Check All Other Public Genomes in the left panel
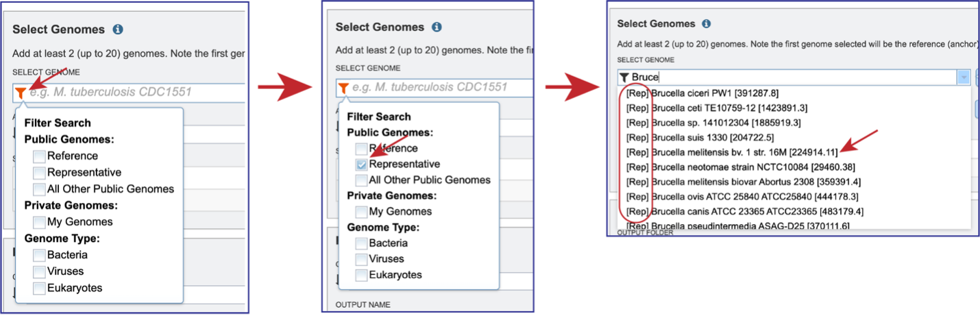Screen dimensions: 980x316 39,189
